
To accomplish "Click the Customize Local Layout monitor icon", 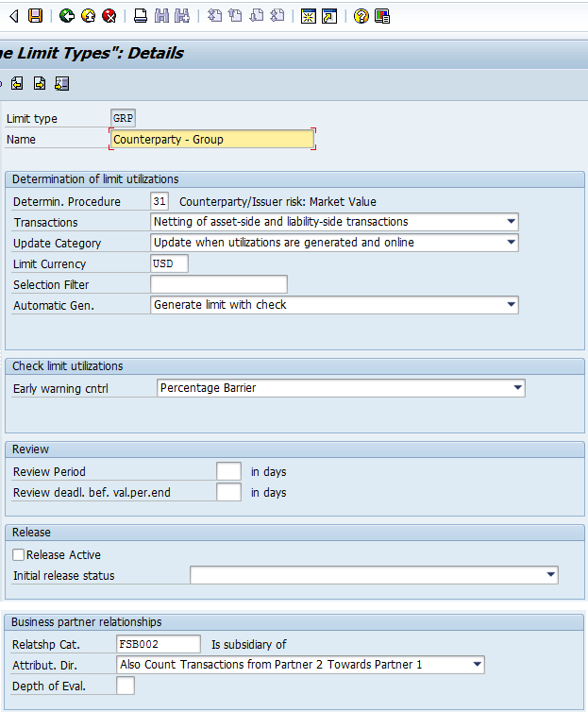I will click(382, 16).
